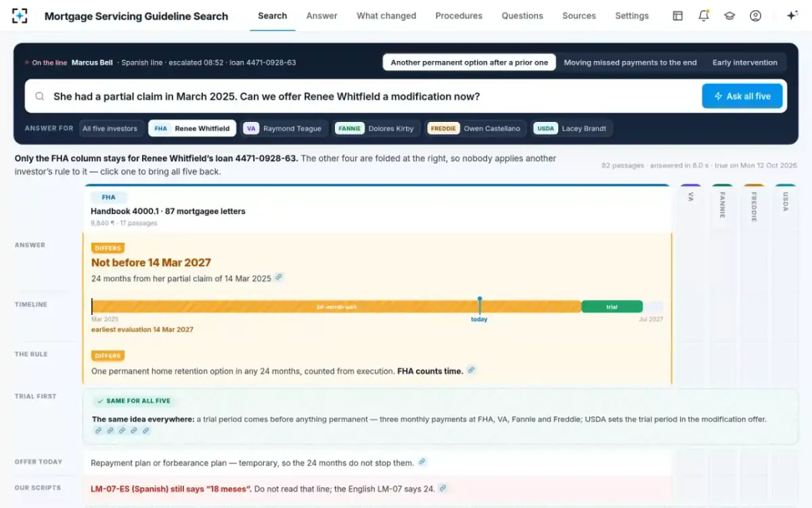The height and width of the screenshot is (508, 812).
Task: Click the app logo beside the title
Action: pyautogui.click(x=20, y=16)
